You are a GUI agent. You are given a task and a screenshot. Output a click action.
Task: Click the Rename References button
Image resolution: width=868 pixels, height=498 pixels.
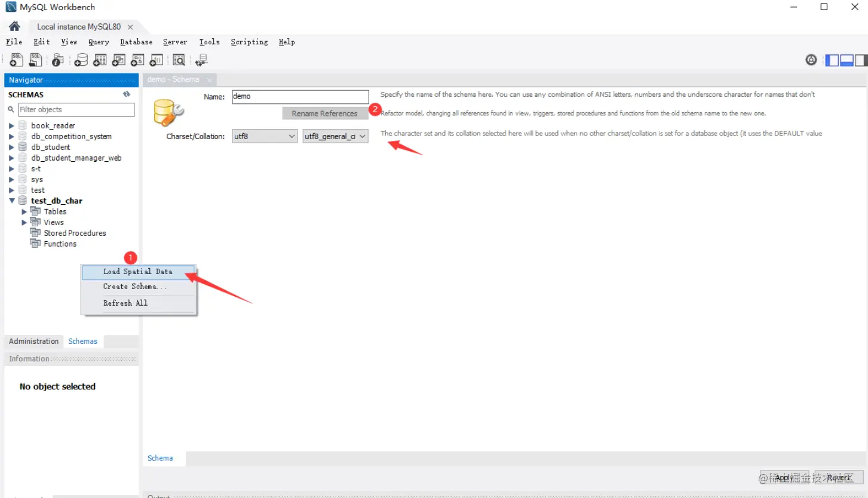(324, 113)
